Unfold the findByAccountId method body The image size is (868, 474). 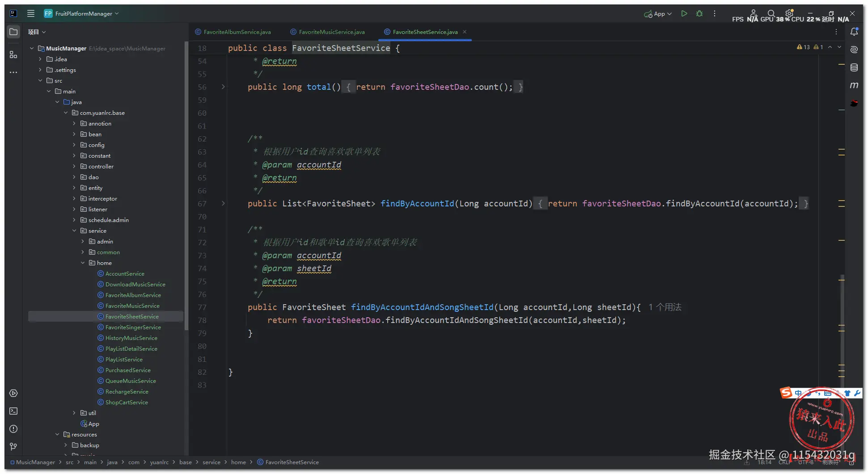(x=223, y=203)
